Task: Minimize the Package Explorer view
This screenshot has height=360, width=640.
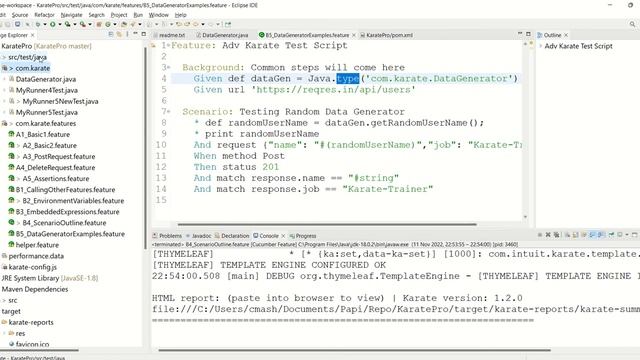Action: coord(135,34)
